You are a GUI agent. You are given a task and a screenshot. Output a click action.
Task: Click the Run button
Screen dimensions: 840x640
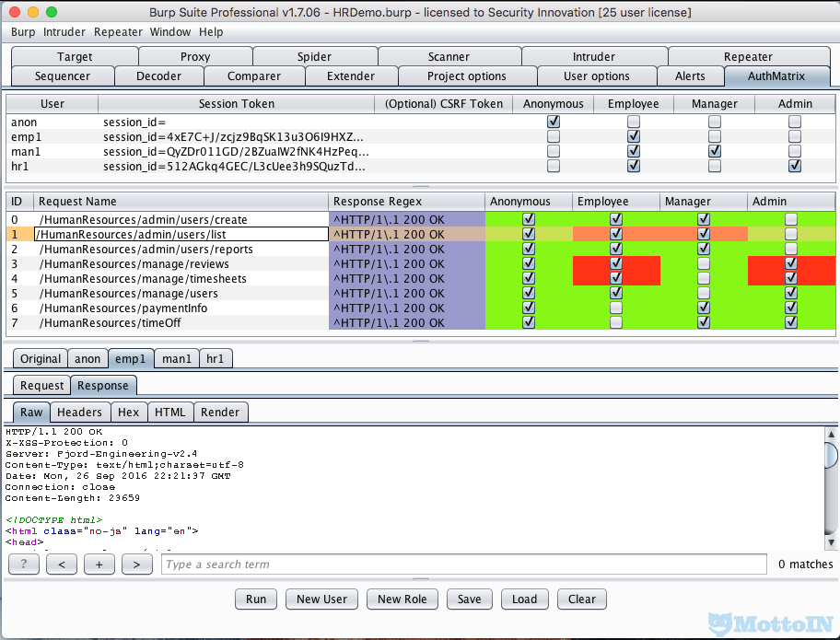[256, 599]
